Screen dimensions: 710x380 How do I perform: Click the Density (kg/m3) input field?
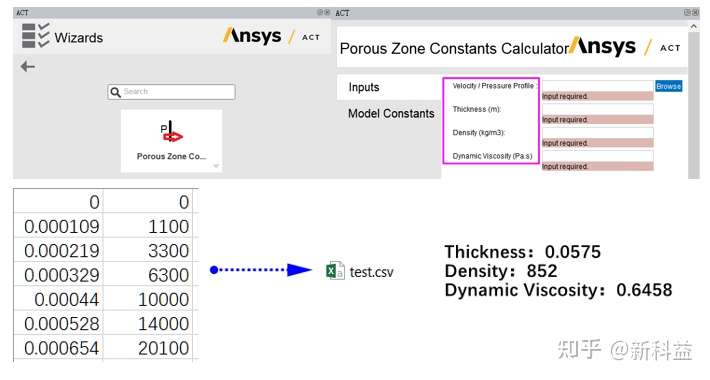(x=597, y=133)
